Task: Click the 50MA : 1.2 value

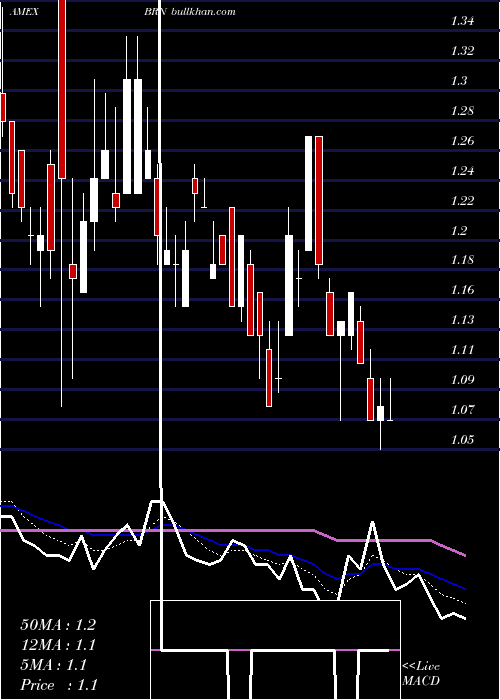Action: 58,625
